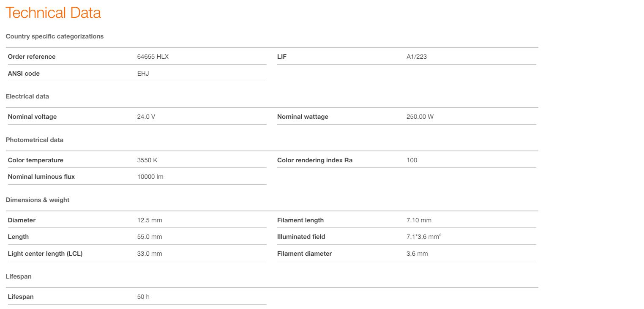644x309 pixels.
Task: Click the Country specific categorizations section header
Action: 55,36
